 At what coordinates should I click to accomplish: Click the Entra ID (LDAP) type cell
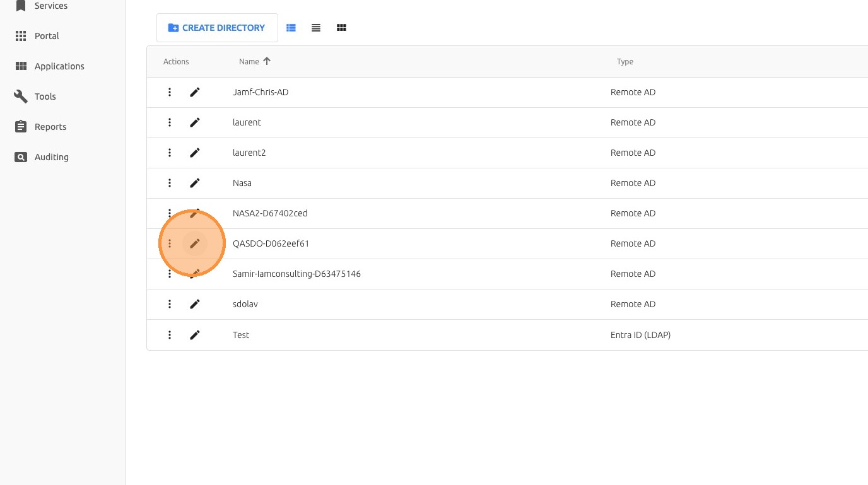[640, 335]
